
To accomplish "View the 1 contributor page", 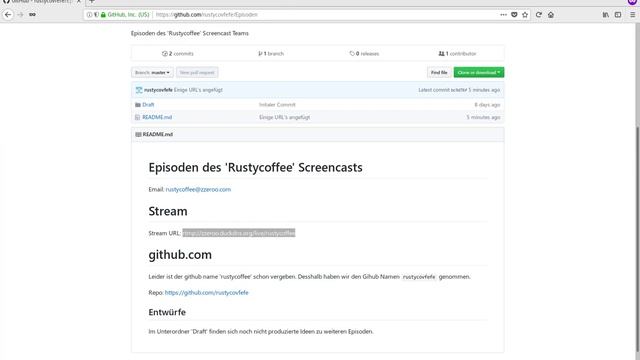I will 457,53.
